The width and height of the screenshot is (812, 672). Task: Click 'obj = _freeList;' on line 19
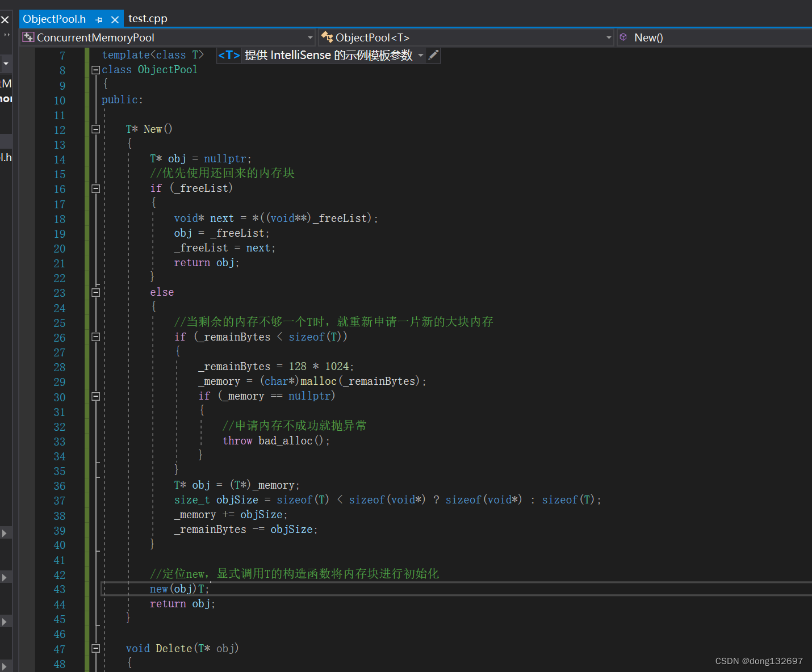coord(221,233)
